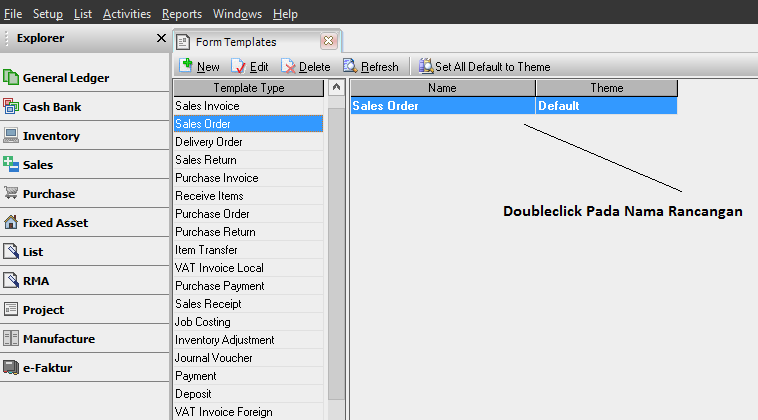Image resolution: width=758 pixels, height=420 pixels.
Task: Click the Refresh button label
Action: (x=380, y=67)
